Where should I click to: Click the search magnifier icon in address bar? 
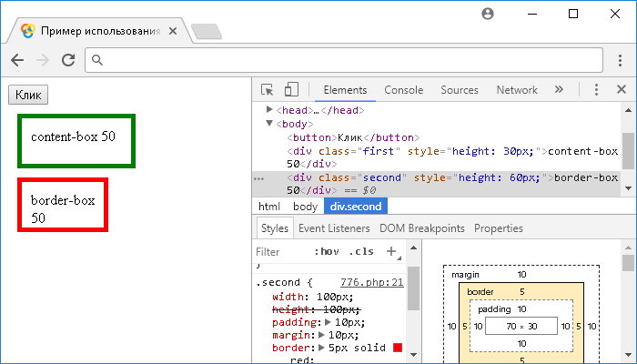click(x=97, y=60)
